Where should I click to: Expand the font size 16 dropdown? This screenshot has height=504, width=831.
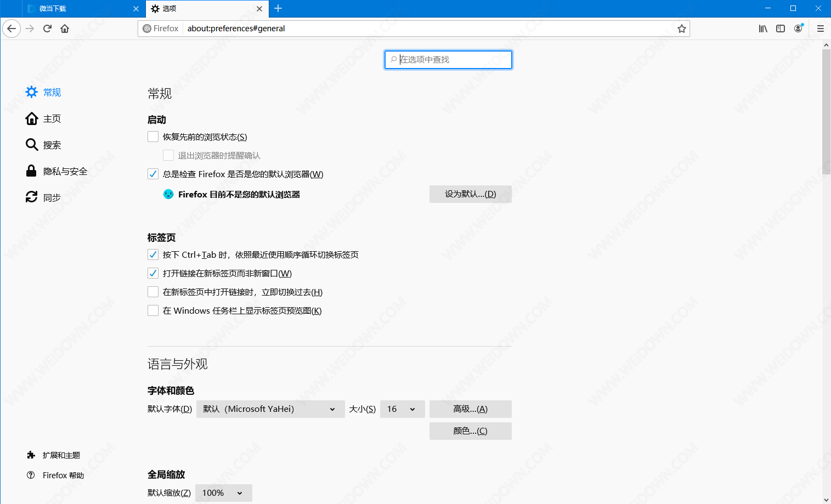[402, 409]
